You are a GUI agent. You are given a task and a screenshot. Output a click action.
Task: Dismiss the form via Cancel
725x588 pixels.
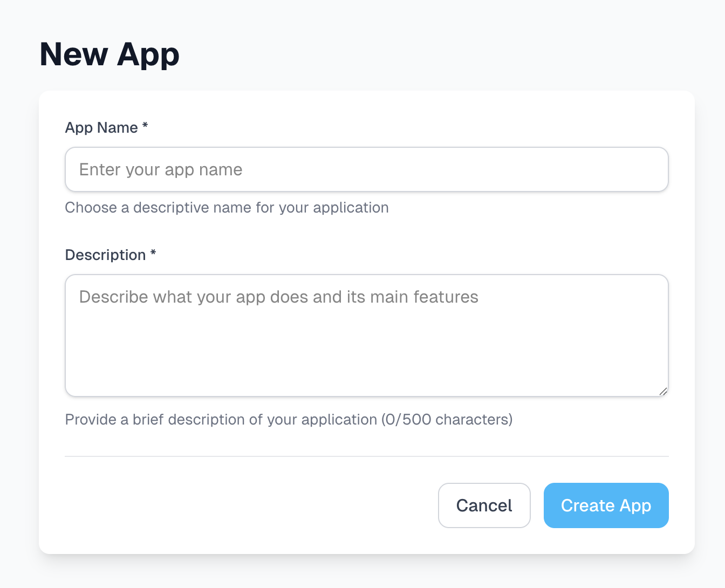coord(484,505)
